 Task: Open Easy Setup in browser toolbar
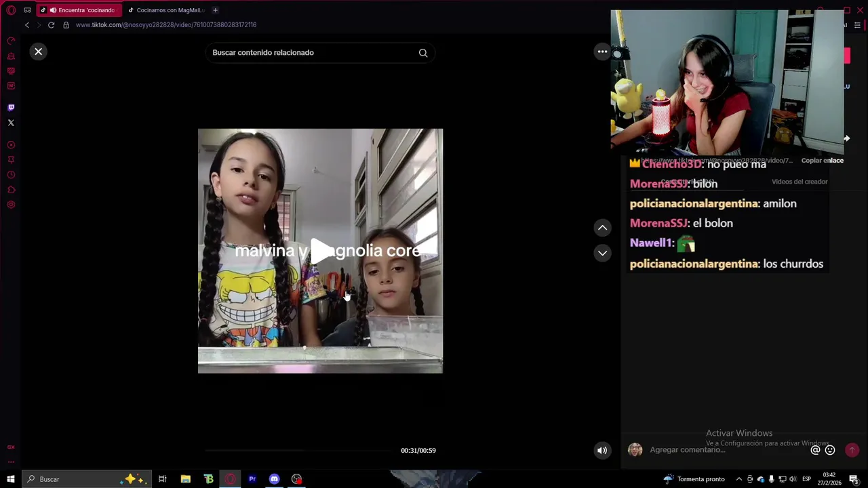[x=857, y=25]
